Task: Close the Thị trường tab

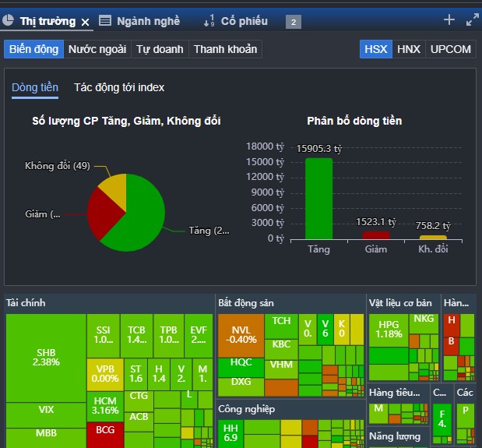Action: point(86,22)
